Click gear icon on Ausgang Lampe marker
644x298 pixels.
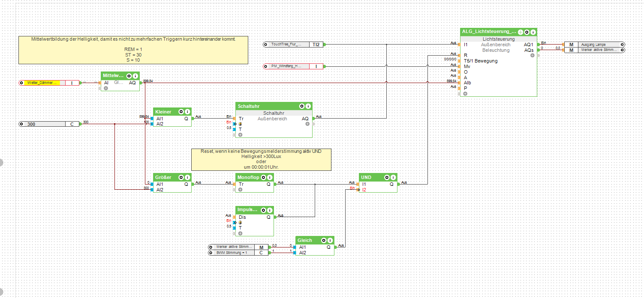point(622,45)
